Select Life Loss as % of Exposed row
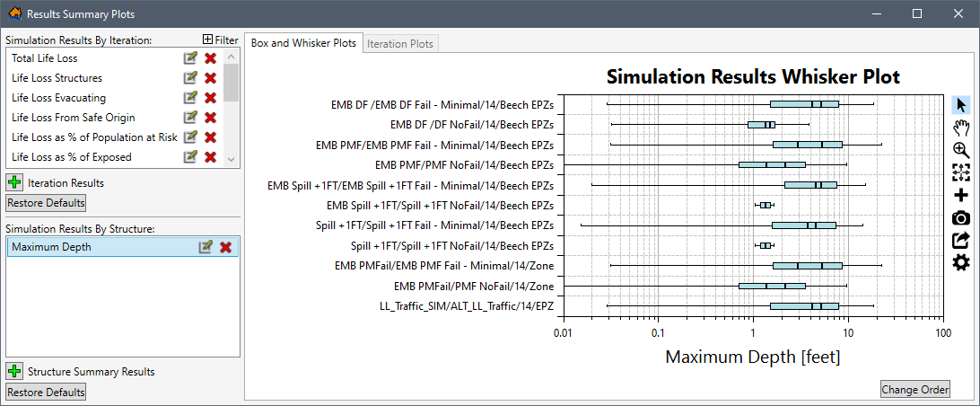This screenshot has width=980, height=406. click(114, 157)
